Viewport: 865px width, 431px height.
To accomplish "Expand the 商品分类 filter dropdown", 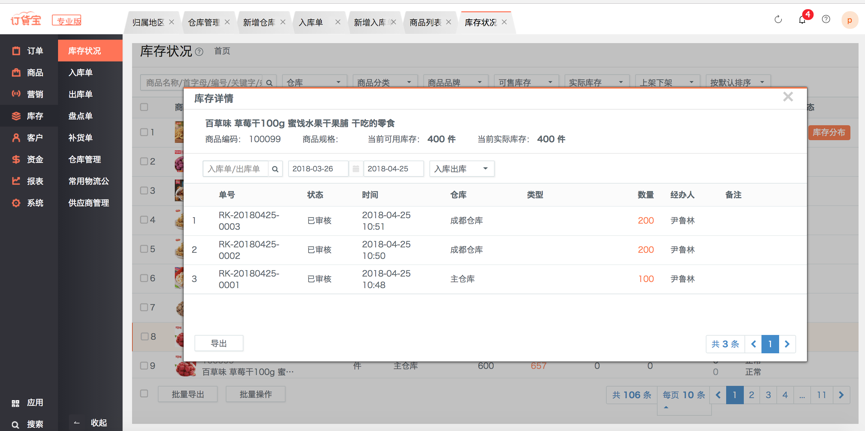I will 382,83.
